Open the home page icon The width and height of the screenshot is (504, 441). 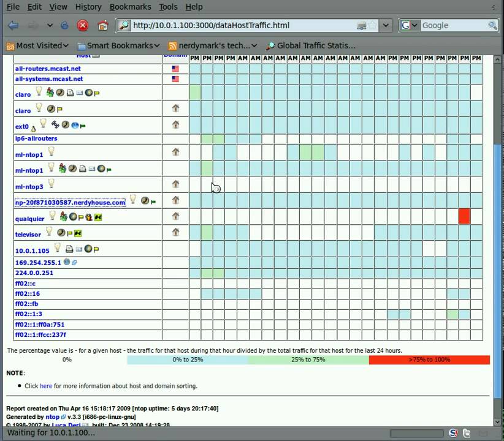103,25
